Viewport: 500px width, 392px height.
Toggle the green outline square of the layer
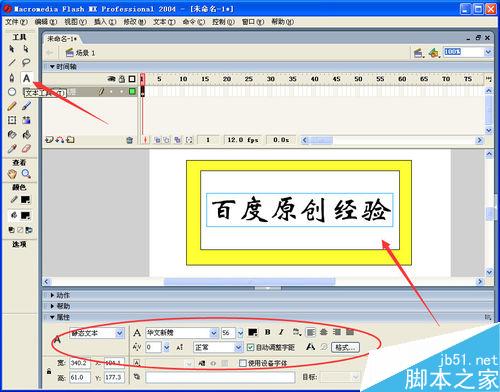132,91
